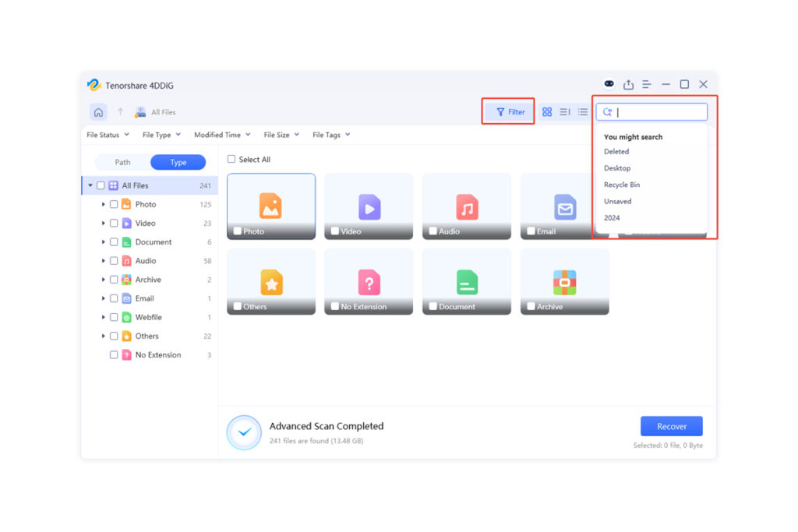The width and height of the screenshot is (798, 532).
Task: Expand the File Tags dropdown
Action: 330,135
